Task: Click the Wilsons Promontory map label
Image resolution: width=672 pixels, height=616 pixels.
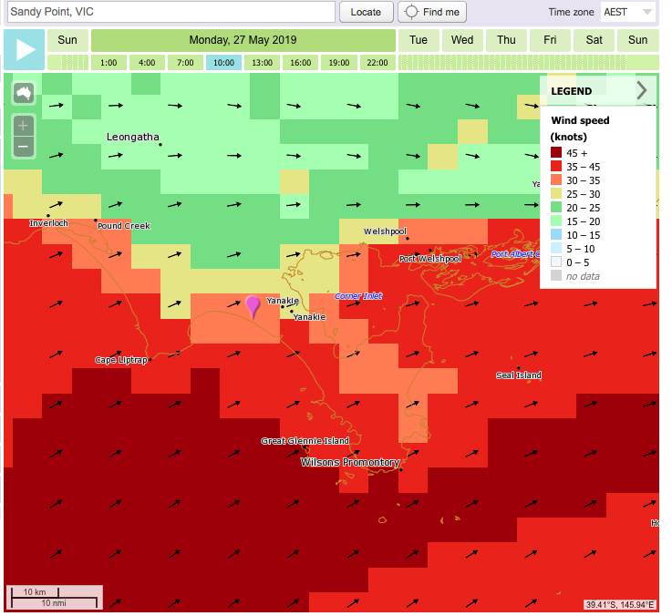Action: [350, 463]
